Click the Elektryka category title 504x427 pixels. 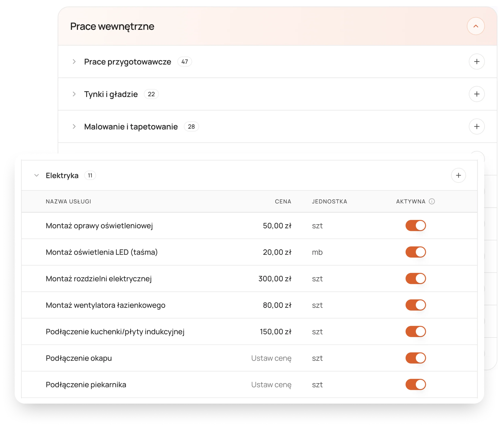coord(62,175)
